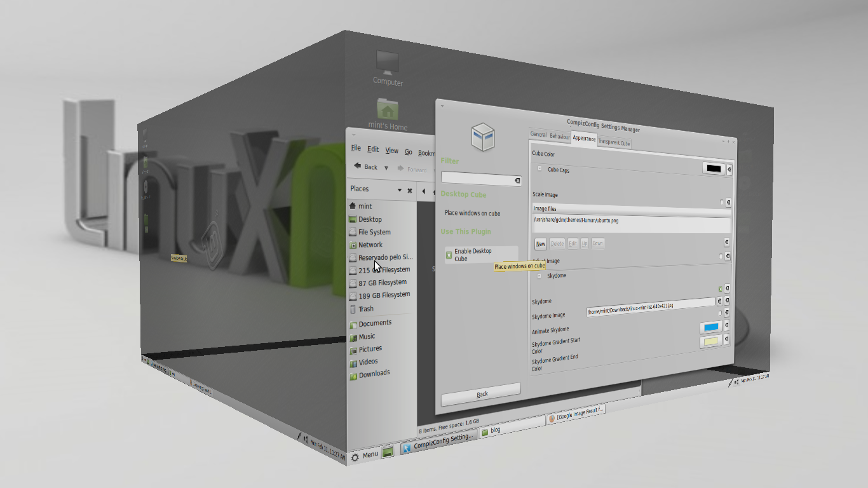Toggle the Animate Skydome checkbox
The image size is (868, 488).
click(720, 313)
